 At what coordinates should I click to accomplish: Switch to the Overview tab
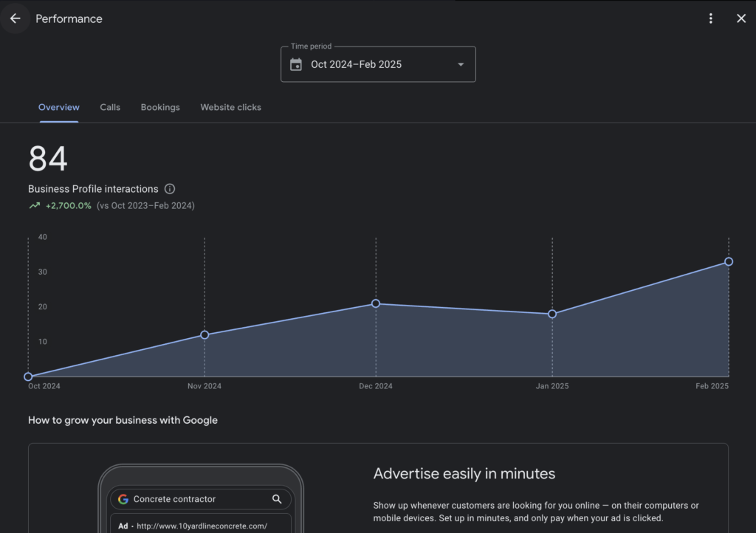pyautogui.click(x=59, y=108)
